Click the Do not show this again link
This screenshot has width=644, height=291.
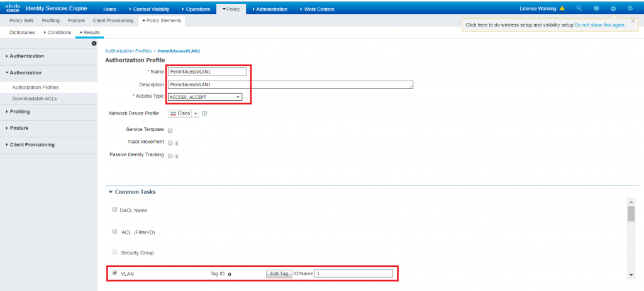pyautogui.click(x=599, y=25)
